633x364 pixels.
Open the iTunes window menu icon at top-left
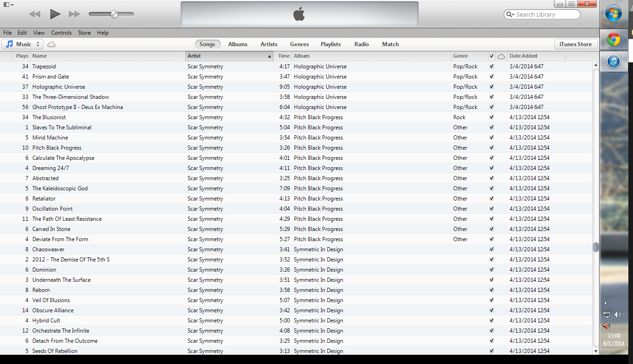pyautogui.click(x=8, y=4)
